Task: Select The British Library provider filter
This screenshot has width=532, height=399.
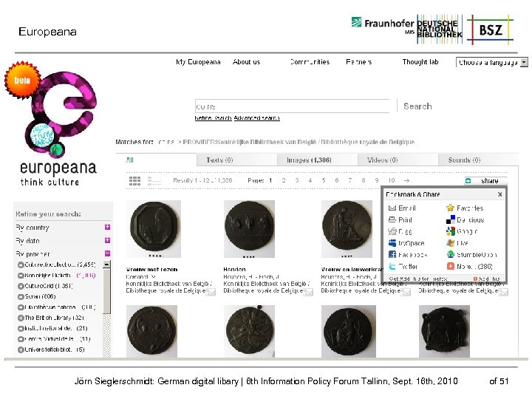Action: 51,318
